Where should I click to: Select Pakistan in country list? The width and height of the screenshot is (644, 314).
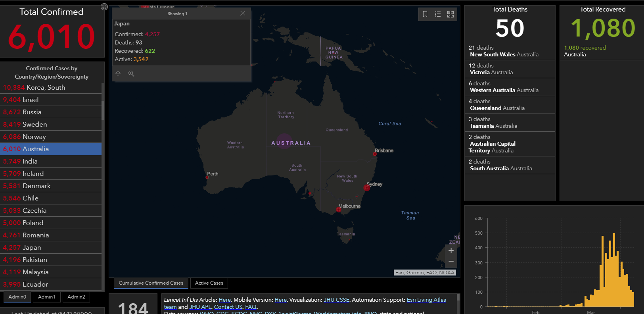(51, 260)
